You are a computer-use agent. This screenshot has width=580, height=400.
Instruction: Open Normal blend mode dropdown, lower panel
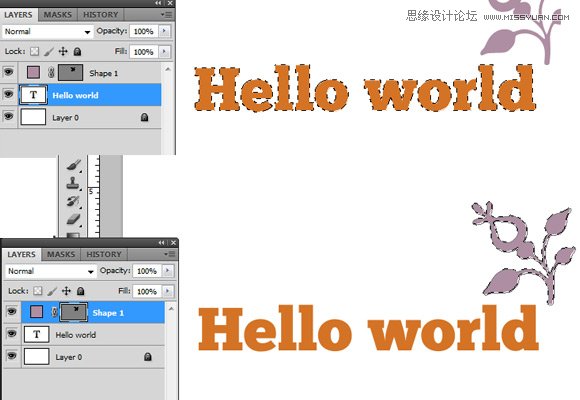51,271
